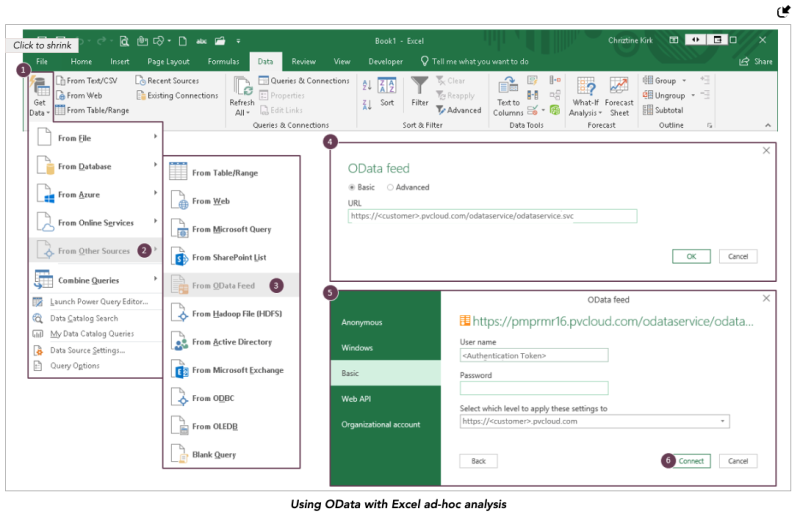
Task: Choose From Microsoft Exchange
Action: click(231, 370)
